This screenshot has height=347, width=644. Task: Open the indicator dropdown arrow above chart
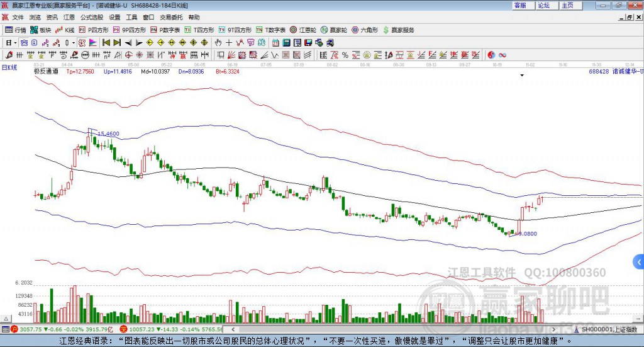pos(522,76)
